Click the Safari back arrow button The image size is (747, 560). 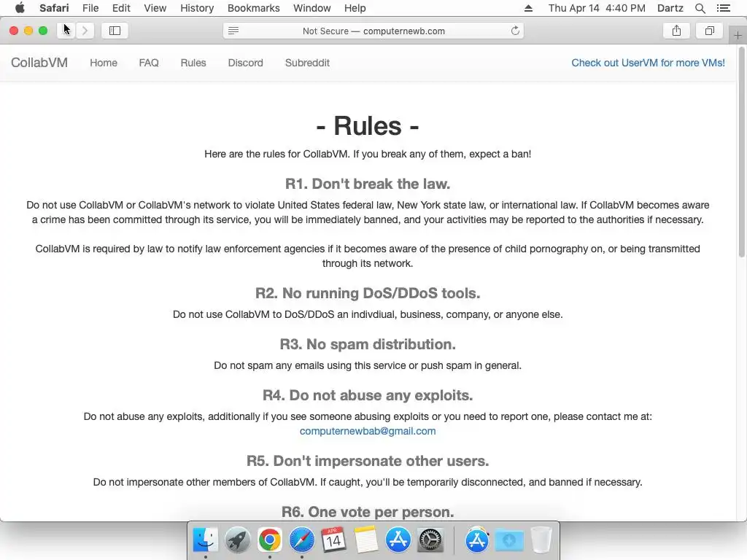(x=66, y=31)
